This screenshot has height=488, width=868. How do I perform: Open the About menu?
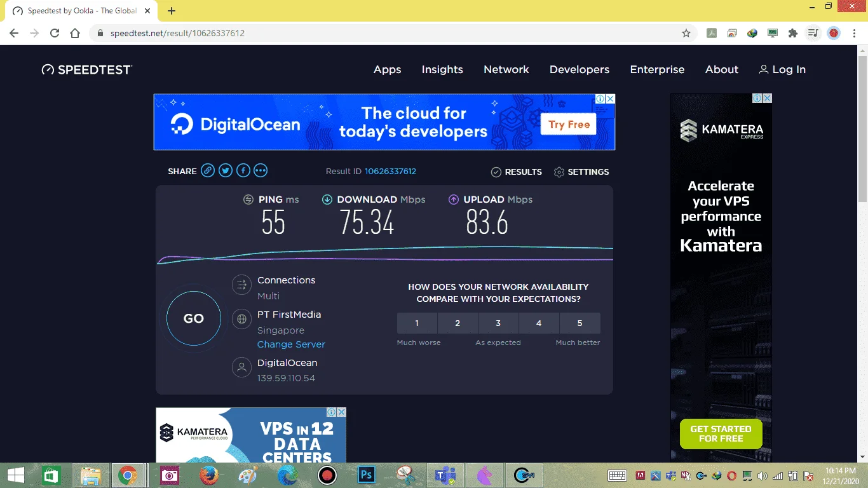(x=722, y=70)
